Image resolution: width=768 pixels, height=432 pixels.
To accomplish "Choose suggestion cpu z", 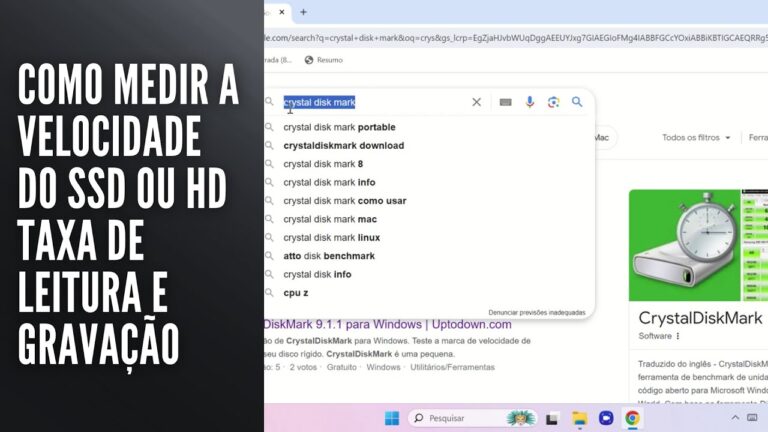I will [x=295, y=293].
